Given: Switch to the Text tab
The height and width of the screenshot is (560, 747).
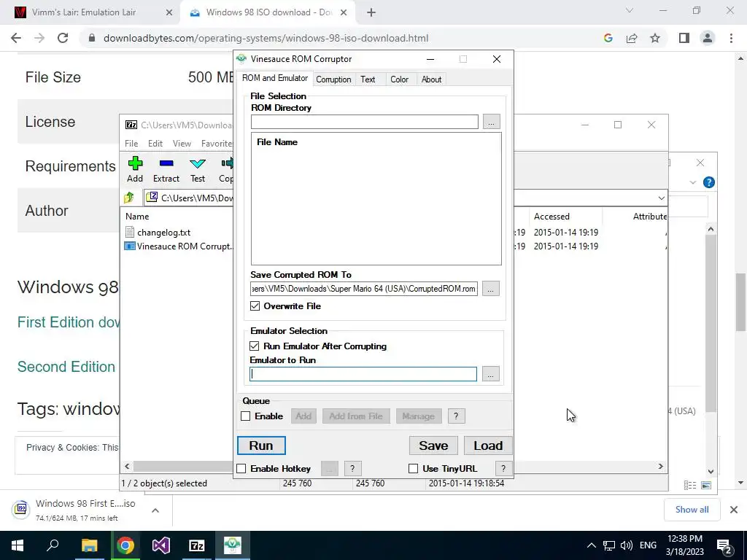Looking at the screenshot, I should pyautogui.click(x=368, y=79).
